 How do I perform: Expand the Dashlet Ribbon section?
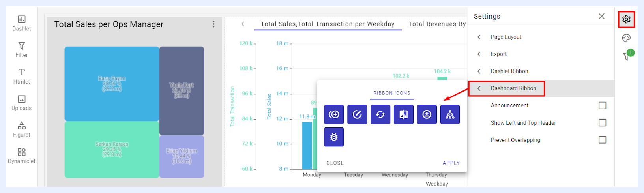(541, 71)
